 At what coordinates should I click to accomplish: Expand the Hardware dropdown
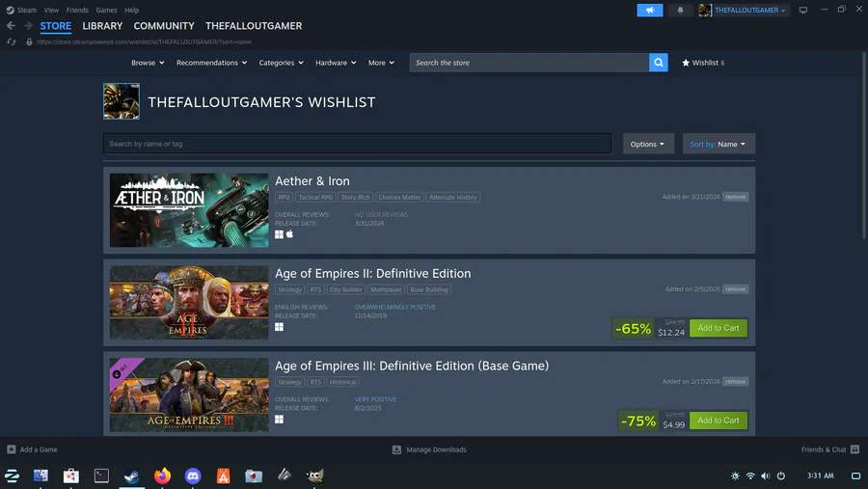pos(336,63)
